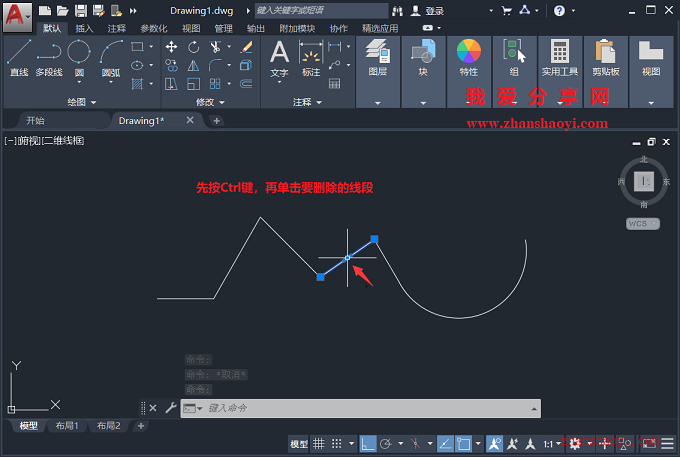The width and height of the screenshot is (680, 457).
Task: Open the Rectangle tool dropdown arrow
Action: click(151, 46)
